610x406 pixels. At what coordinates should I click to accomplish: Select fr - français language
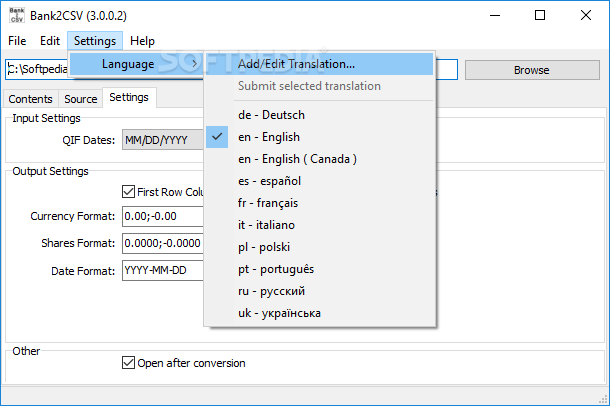point(319,203)
